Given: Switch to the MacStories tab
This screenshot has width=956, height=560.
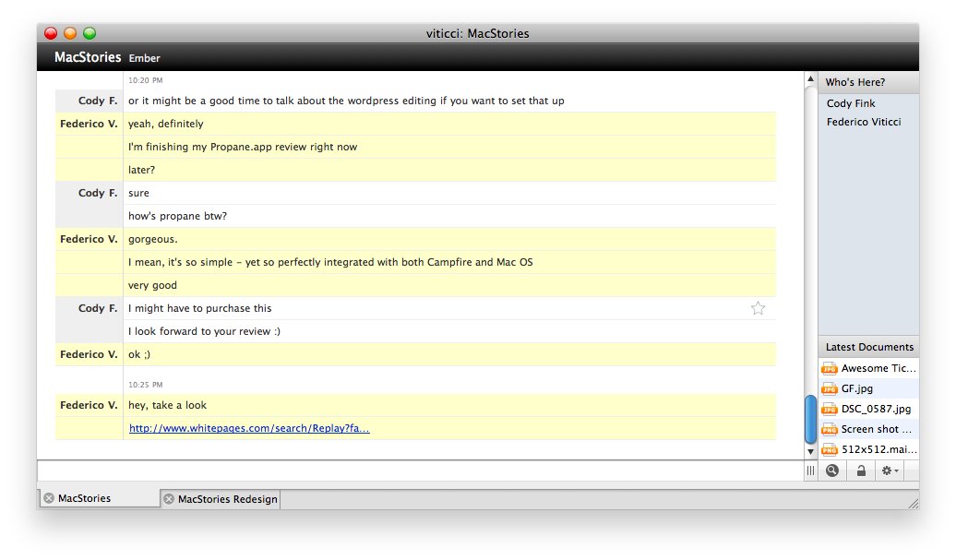Looking at the screenshot, I should point(100,498).
